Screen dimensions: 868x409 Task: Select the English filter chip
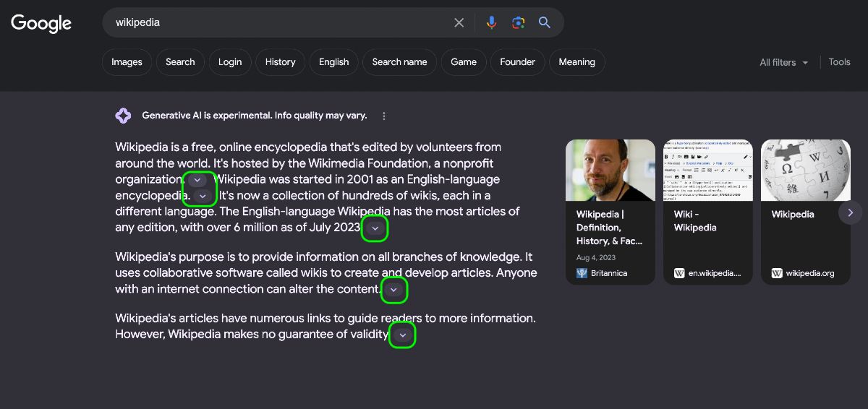334,62
